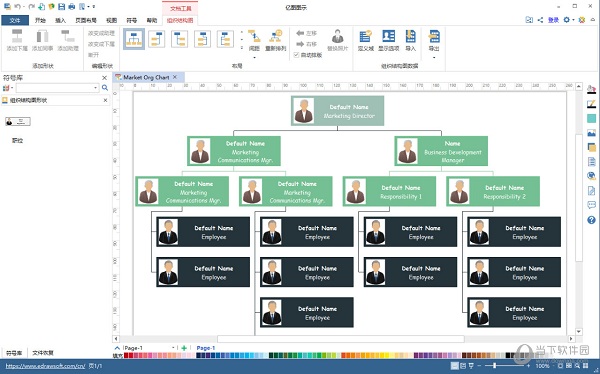Screen dimensions: 600x374
Task: Select the Marketing Director box in chart
Action: (338, 111)
